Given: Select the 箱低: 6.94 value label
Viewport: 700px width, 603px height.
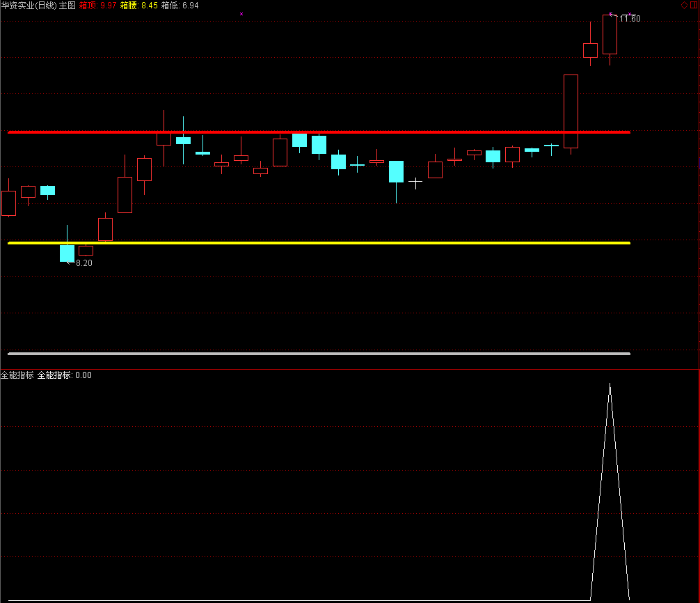Looking at the screenshot, I should click(180, 6).
